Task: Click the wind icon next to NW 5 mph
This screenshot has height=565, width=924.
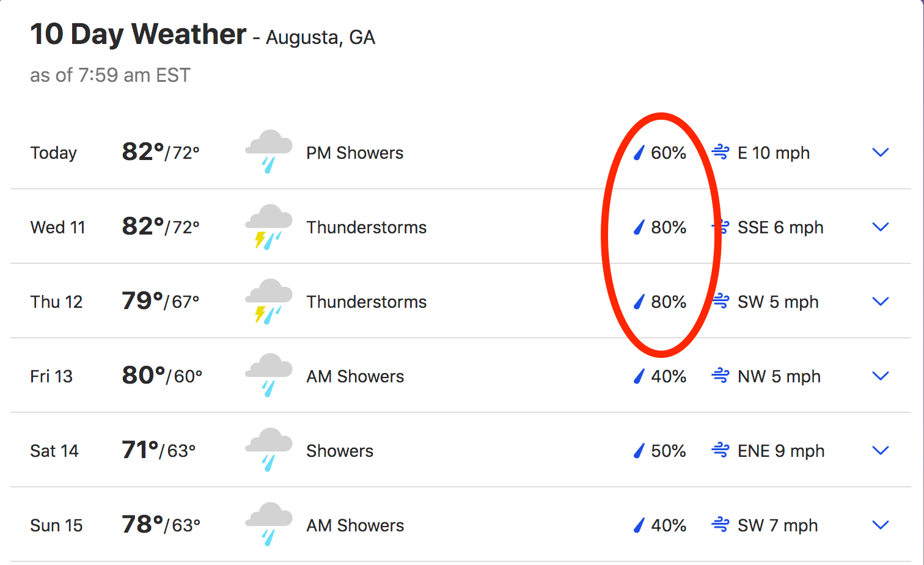Action: pos(721,376)
